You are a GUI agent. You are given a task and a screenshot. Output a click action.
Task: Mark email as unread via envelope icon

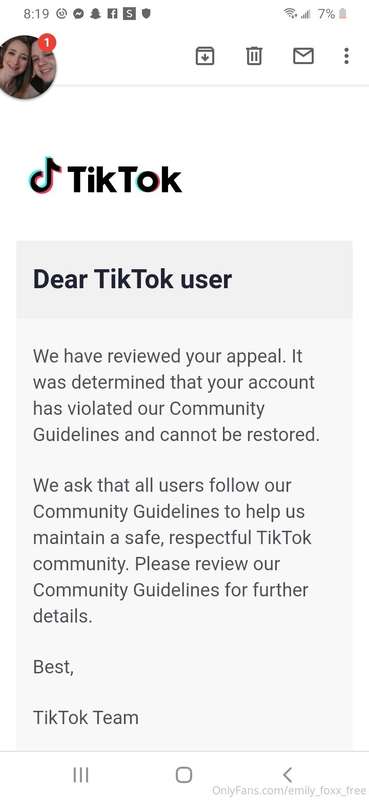pos(303,56)
